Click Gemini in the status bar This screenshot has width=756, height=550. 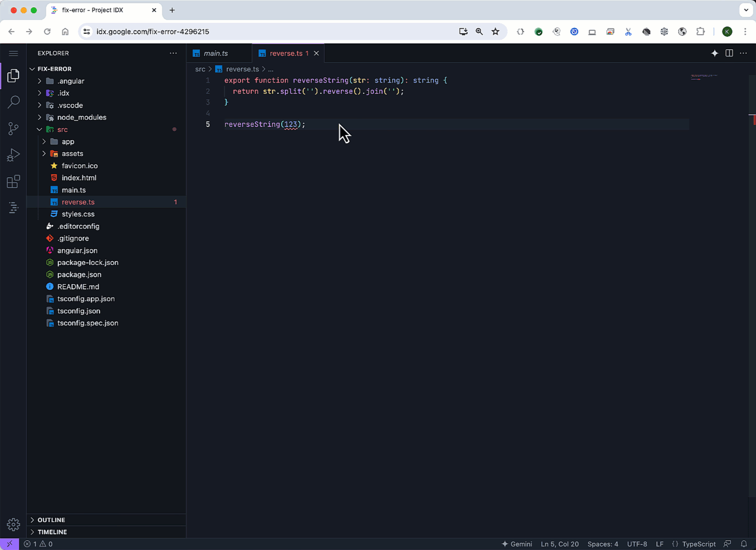click(517, 544)
